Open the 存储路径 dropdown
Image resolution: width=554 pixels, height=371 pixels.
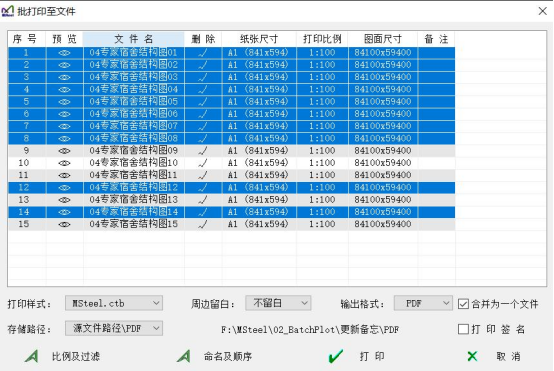point(114,329)
